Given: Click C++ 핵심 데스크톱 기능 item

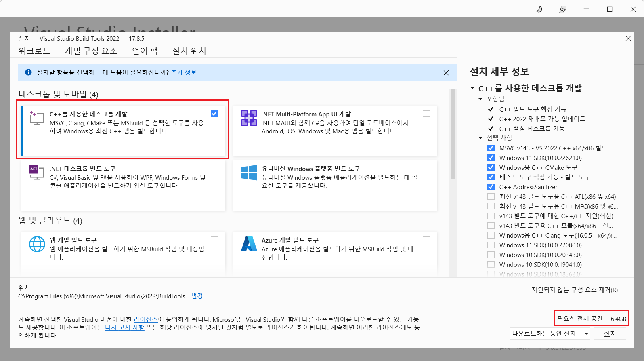Looking at the screenshot, I should pyautogui.click(x=532, y=129).
